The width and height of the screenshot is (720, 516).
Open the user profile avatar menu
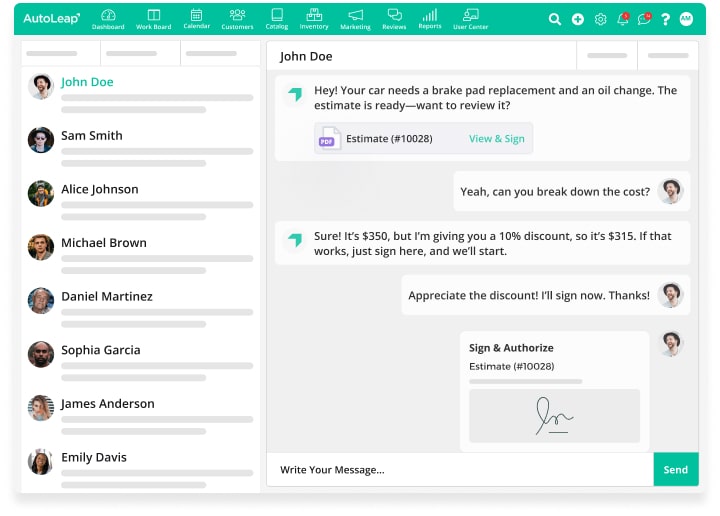pyautogui.click(x=686, y=19)
